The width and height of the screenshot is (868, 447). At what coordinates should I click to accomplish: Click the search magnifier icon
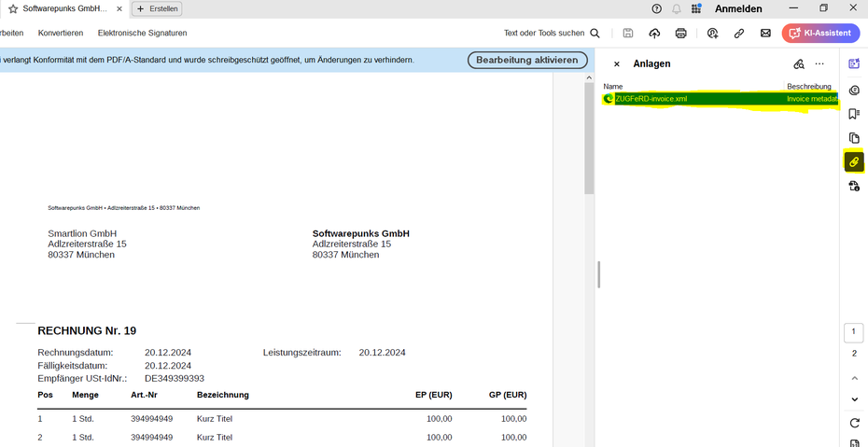tap(595, 34)
